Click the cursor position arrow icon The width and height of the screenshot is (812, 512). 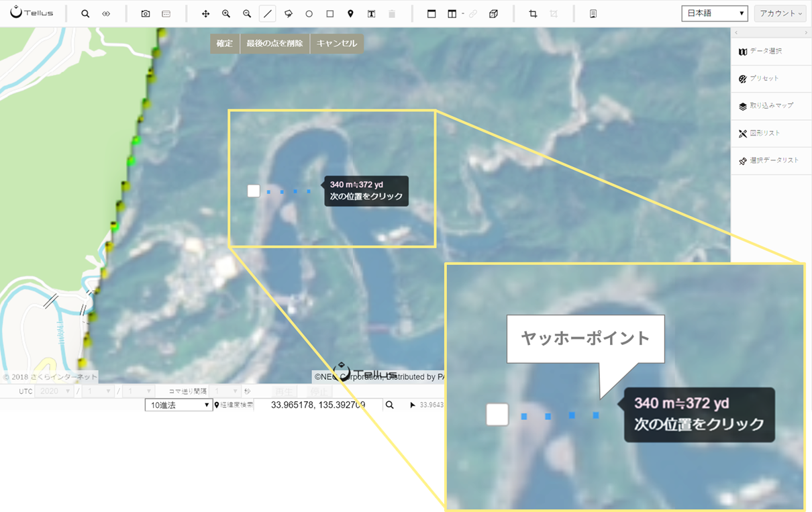pos(413,405)
